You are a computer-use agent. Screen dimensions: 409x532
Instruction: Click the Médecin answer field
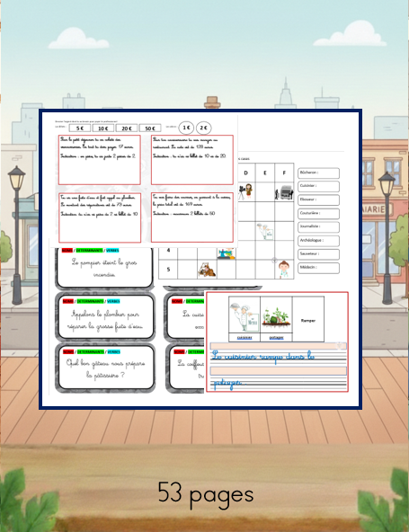coord(318,268)
